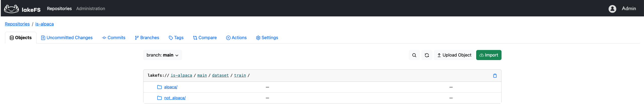The height and width of the screenshot is (104, 644).
Task: Open the Actions tab
Action: point(236,38)
